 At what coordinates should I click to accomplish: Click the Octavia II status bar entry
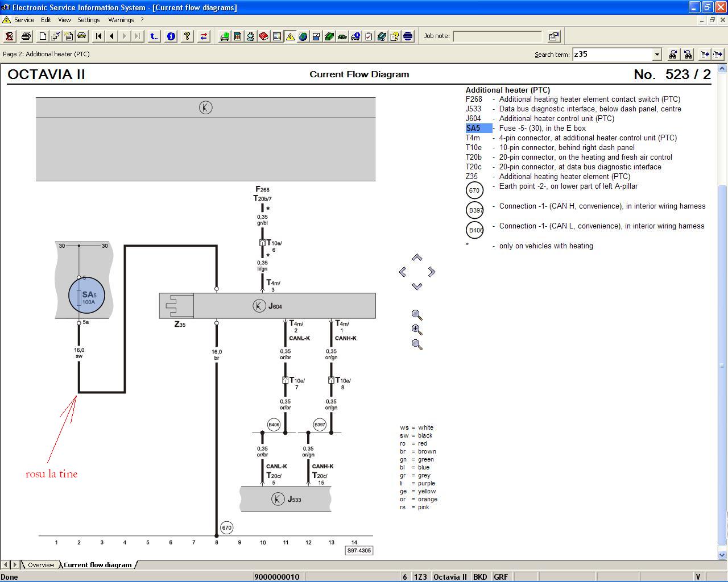click(x=450, y=577)
